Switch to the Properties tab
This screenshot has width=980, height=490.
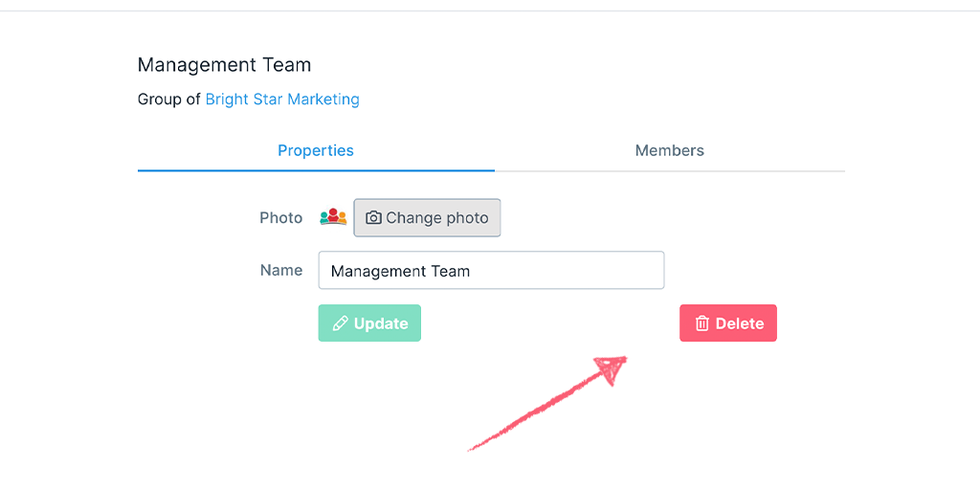[x=316, y=150]
